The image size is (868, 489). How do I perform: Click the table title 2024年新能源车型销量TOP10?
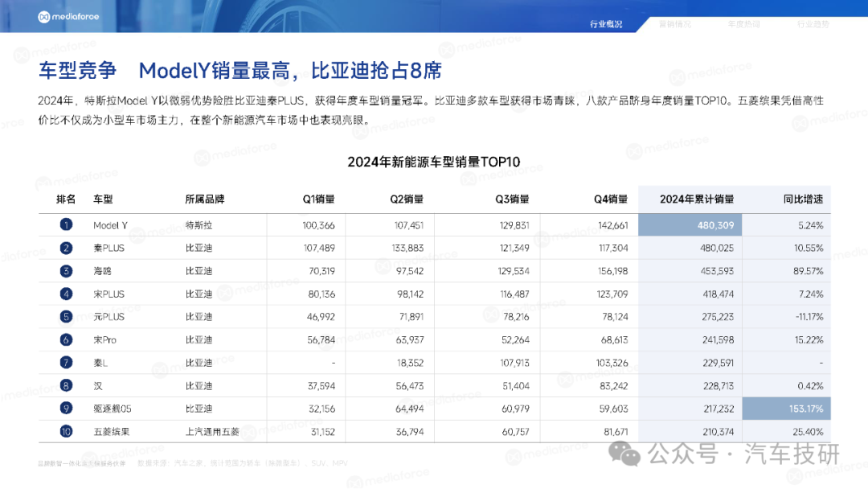pos(434,162)
